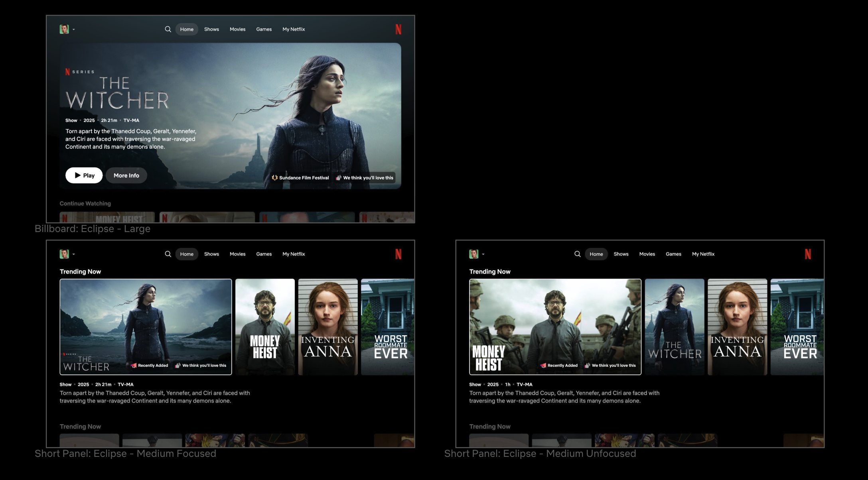Open The Witcher wide card in Medium Focused frame
Screen dimensions: 868x480
tap(146, 327)
